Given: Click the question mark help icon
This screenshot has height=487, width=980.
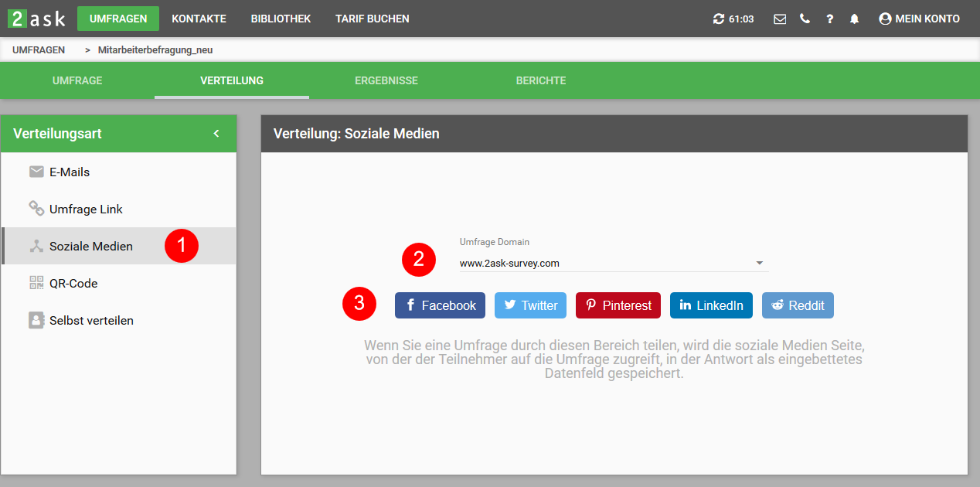Looking at the screenshot, I should click(x=829, y=19).
